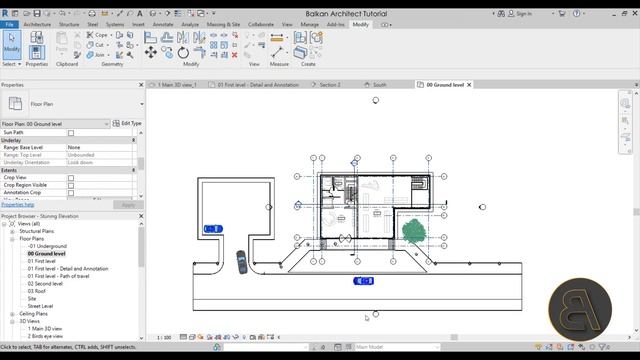Click the 1 : 100 view scale button

tap(164, 337)
